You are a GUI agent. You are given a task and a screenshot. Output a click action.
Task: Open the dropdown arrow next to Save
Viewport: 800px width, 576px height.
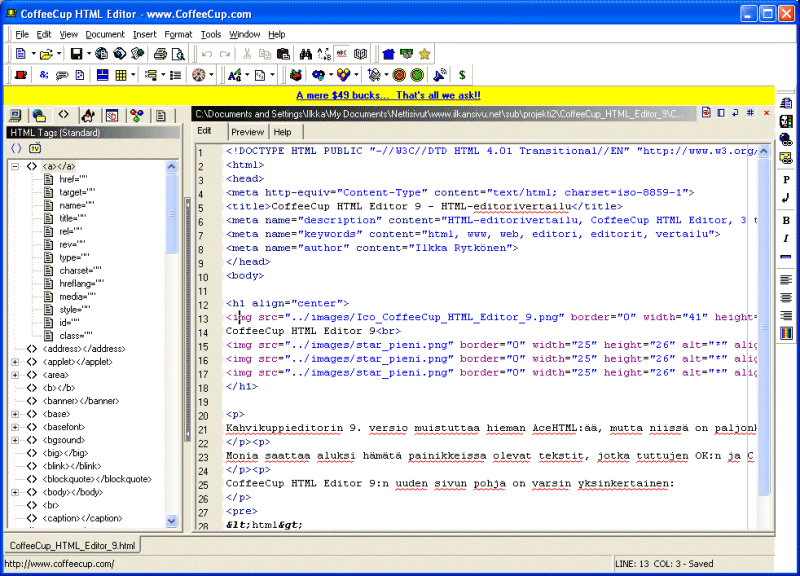[89, 54]
